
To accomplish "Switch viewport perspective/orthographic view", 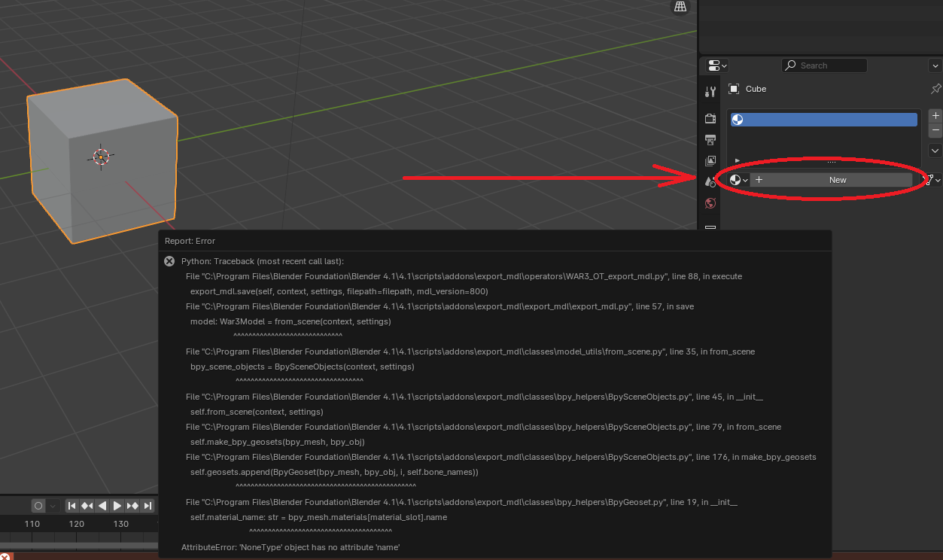I will 680,7.
